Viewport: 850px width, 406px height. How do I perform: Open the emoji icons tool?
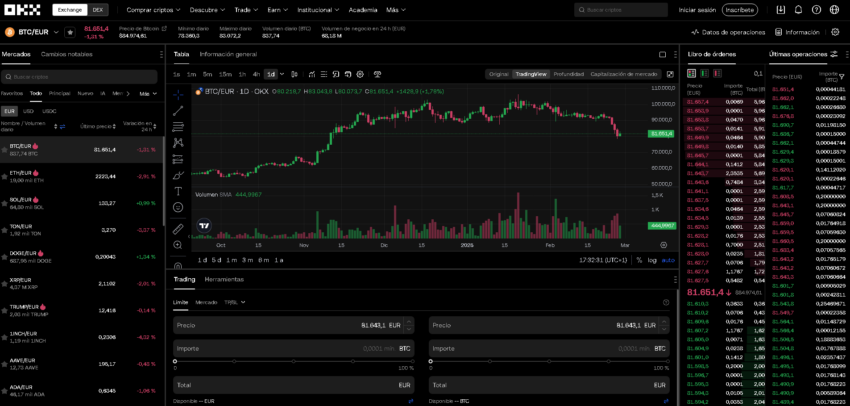tap(178, 207)
